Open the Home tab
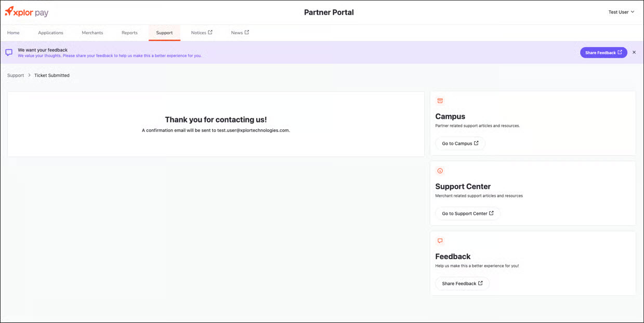The width and height of the screenshot is (644, 323). click(x=14, y=33)
